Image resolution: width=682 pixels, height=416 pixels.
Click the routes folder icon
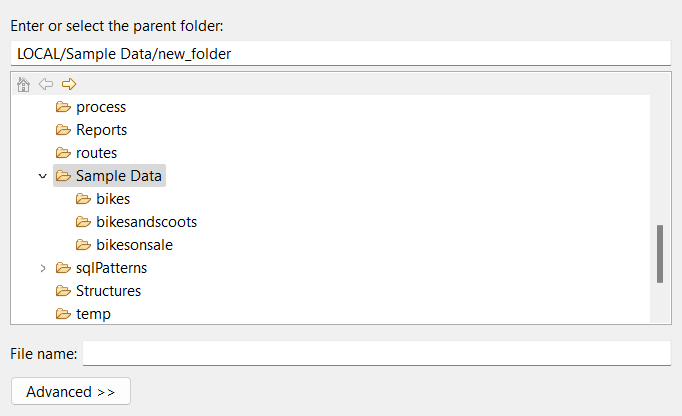click(64, 153)
